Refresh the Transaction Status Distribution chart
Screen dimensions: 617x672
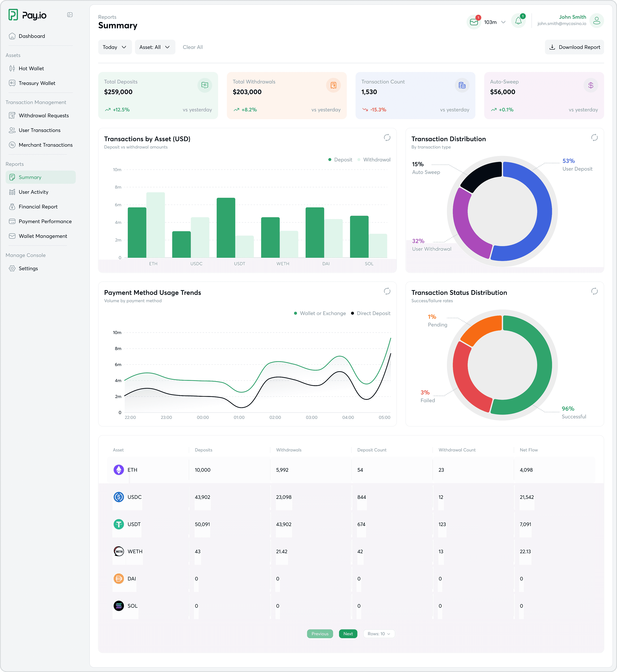[x=594, y=291]
